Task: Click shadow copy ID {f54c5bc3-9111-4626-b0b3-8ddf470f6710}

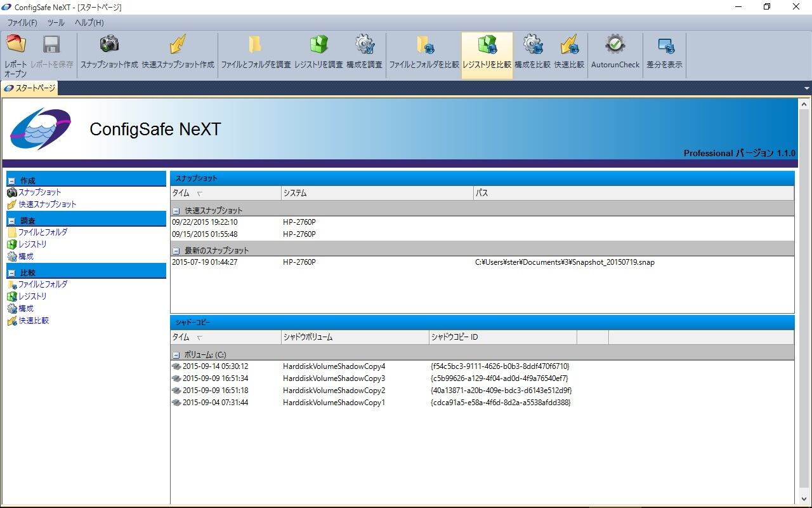Action: pos(500,366)
